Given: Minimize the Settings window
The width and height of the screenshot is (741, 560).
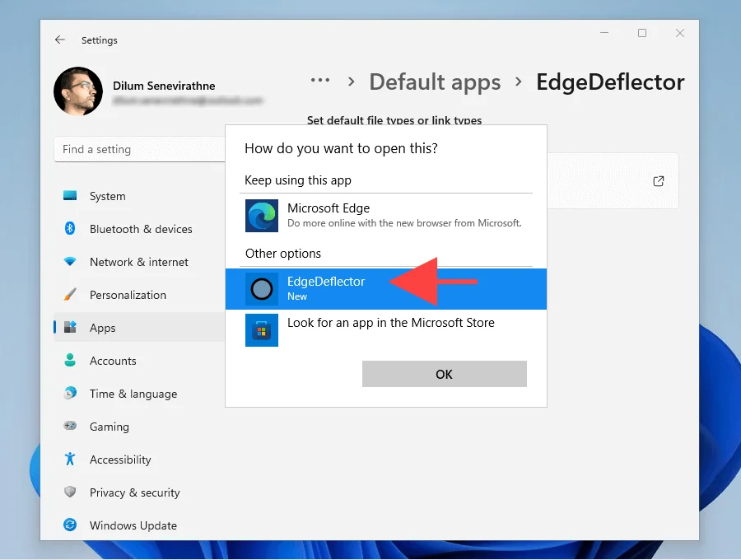Looking at the screenshot, I should 604,33.
